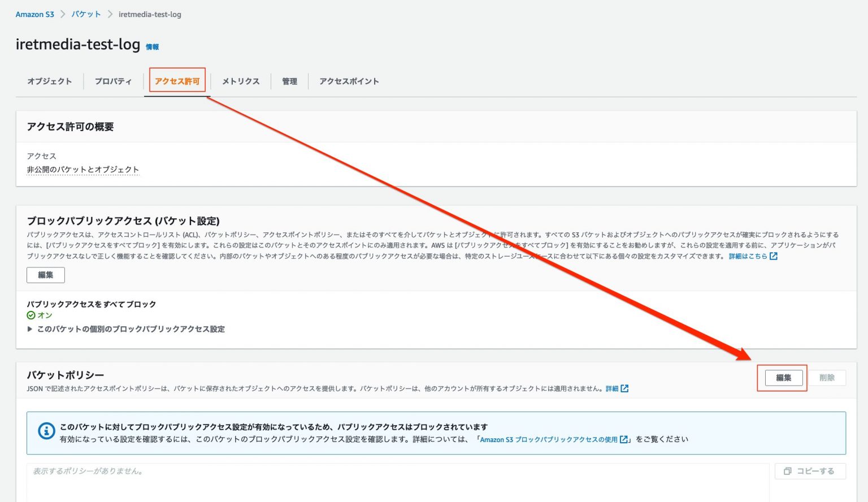Click the green check icon beside オン
This screenshot has width=868, height=502.
point(31,315)
